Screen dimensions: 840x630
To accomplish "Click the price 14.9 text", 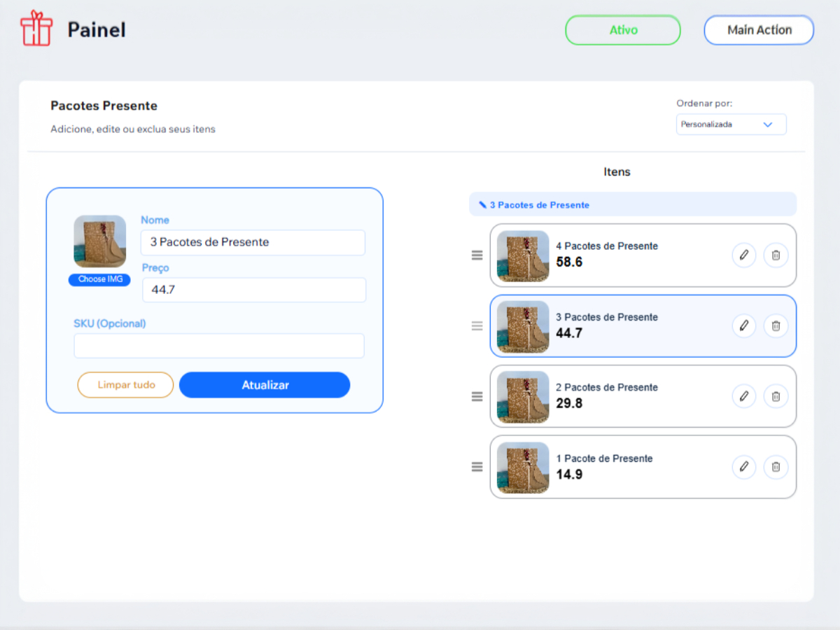I will pyautogui.click(x=569, y=475).
